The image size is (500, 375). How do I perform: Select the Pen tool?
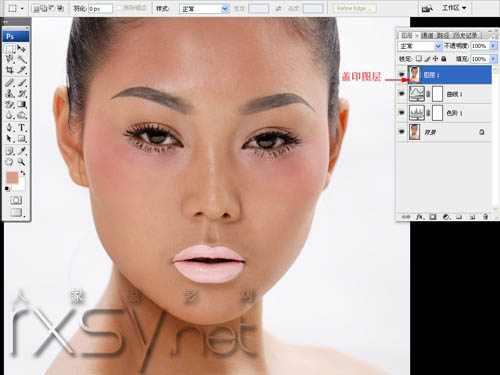pos(10,127)
